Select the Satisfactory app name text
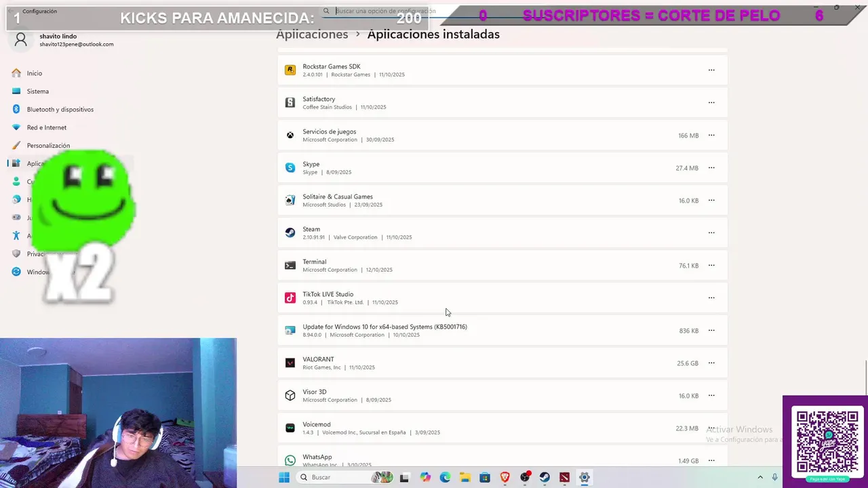Screen dimensions: 868x488 click(319, 99)
